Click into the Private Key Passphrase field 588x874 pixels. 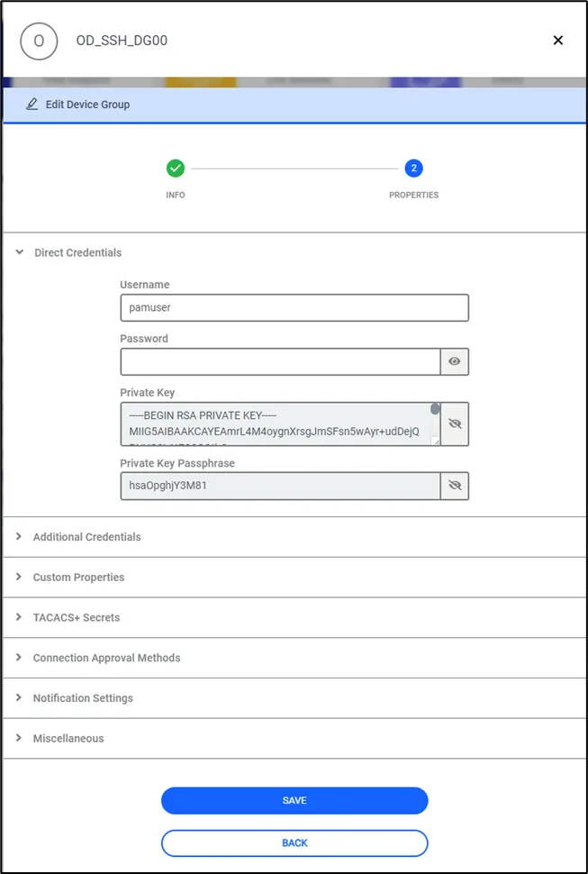[x=281, y=486]
